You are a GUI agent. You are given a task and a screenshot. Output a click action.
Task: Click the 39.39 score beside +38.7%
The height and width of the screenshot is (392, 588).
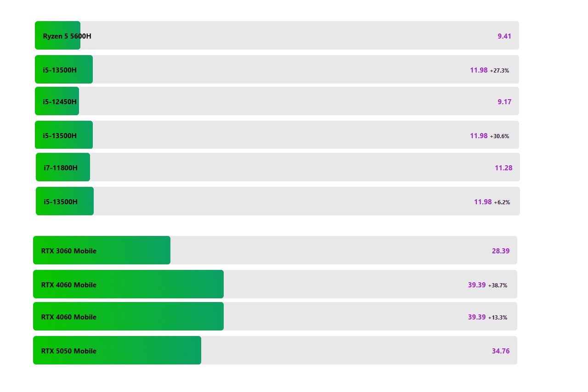click(x=477, y=285)
